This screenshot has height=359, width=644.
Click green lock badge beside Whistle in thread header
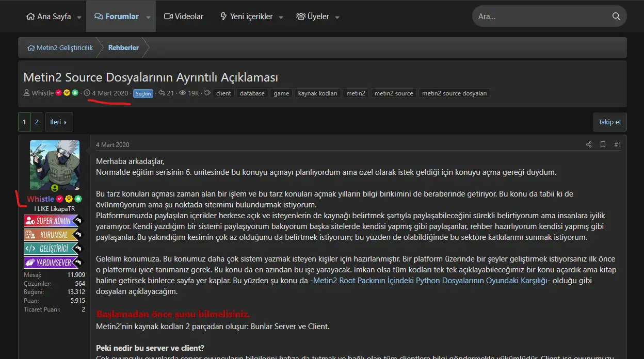(x=75, y=93)
